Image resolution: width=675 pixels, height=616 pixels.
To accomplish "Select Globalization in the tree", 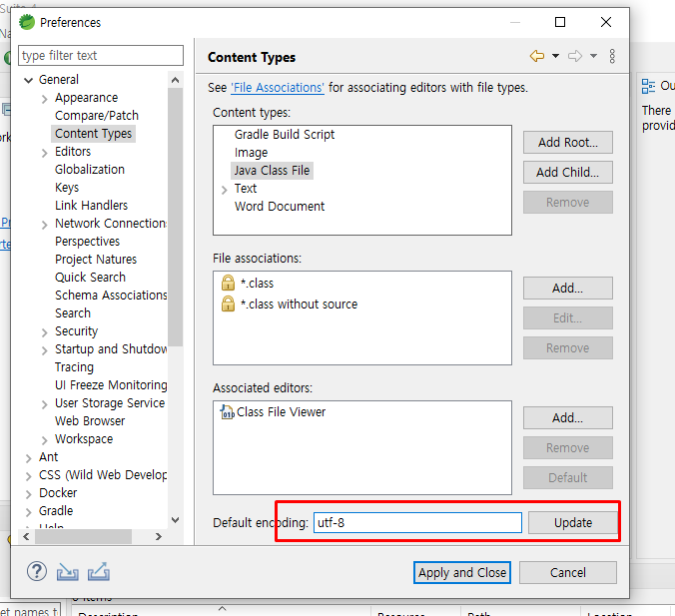I will pyautogui.click(x=90, y=169).
